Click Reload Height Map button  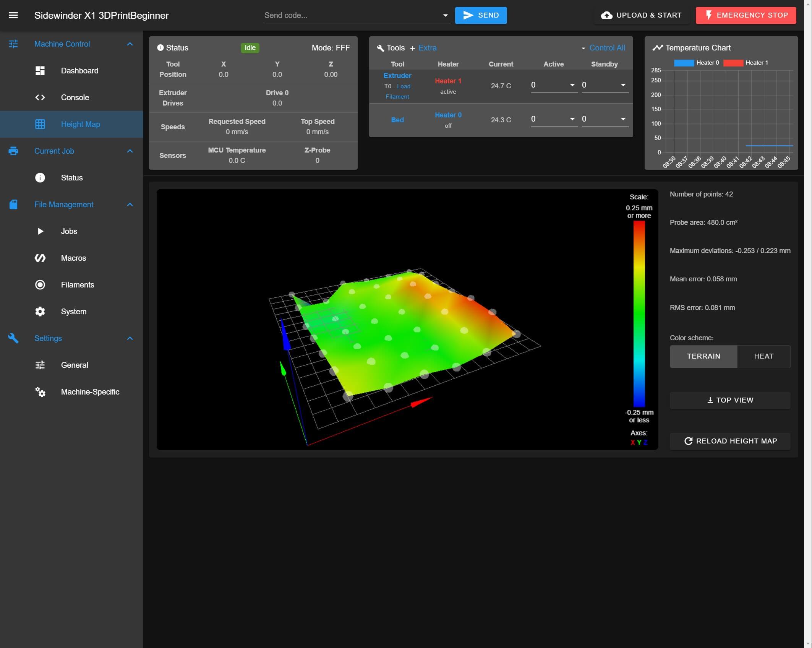(x=730, y=441)
